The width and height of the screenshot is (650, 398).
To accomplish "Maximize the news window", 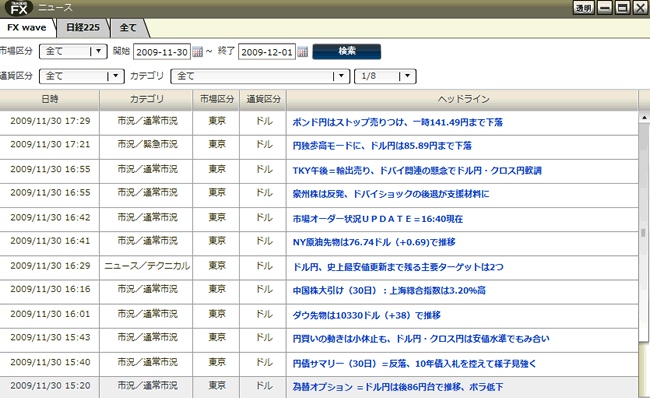I will pos(622,7).
